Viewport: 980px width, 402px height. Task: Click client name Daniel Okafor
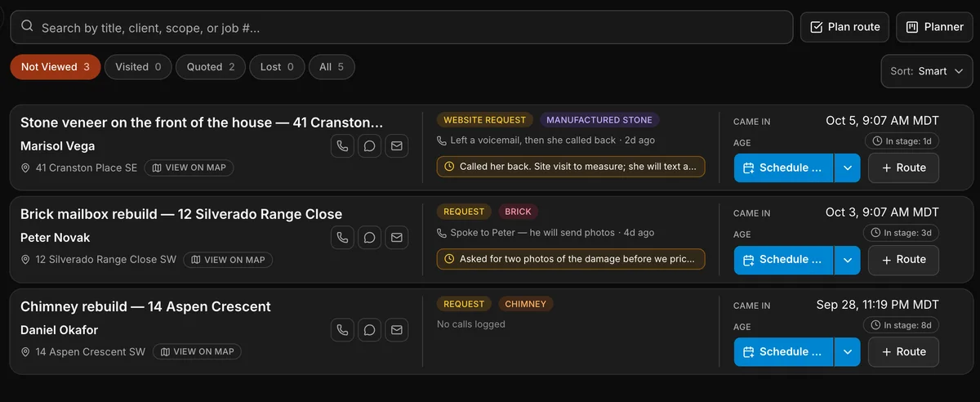pyautogui.click(x=60, y=330)
